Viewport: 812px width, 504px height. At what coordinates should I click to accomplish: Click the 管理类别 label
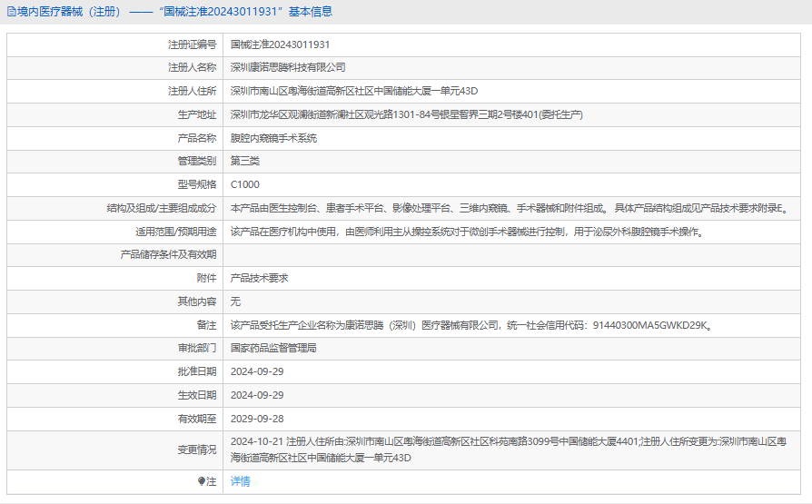[x=197, y=161]
